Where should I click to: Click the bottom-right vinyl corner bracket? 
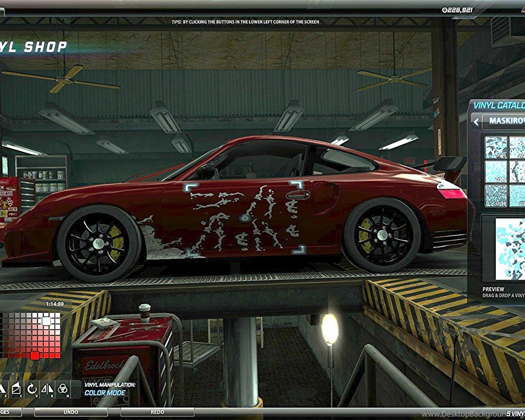click(300, 249)
